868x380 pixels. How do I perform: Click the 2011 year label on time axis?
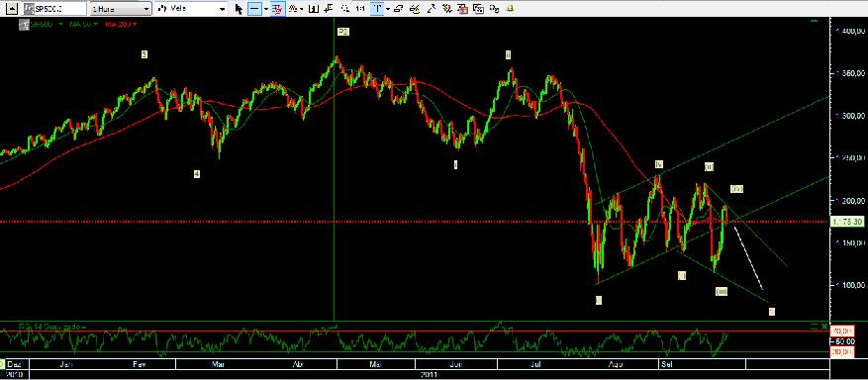[429, 374]
